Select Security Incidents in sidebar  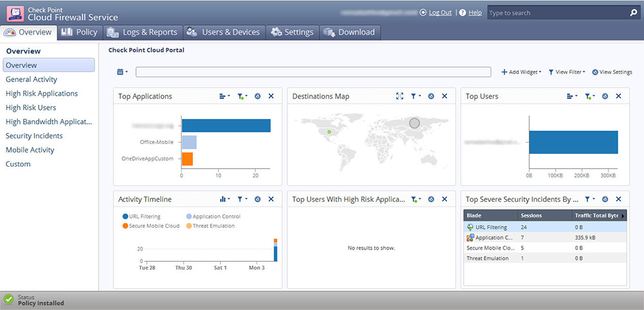(34, 136)
